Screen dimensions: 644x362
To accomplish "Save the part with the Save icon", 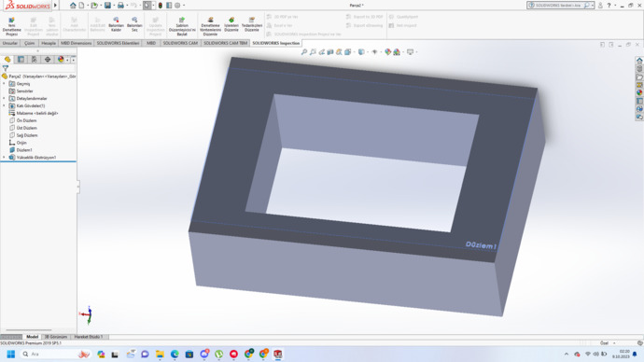I will click(x=107, y=6).
